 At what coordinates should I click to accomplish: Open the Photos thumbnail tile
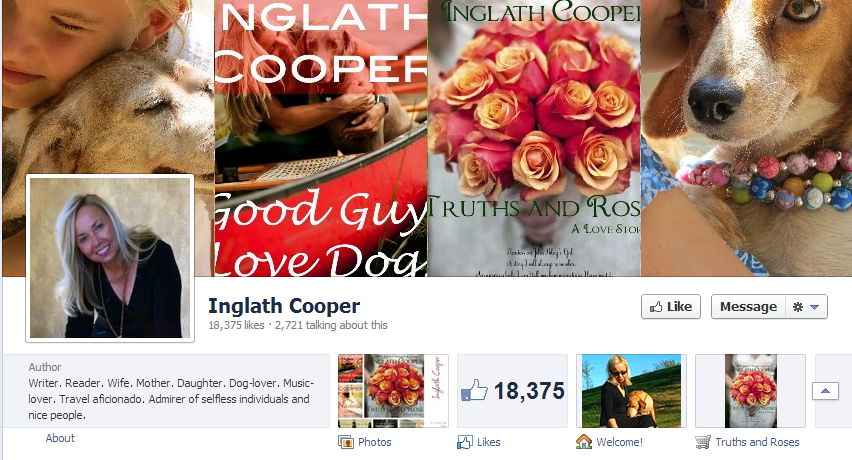tap(393, 391)
